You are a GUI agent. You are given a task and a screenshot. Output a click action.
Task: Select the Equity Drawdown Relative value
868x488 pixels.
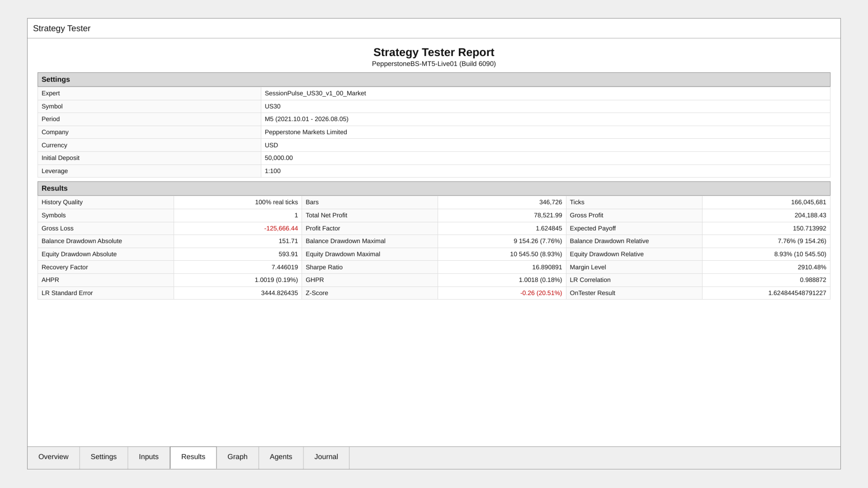pyautogui.click(x=800, y=254)
